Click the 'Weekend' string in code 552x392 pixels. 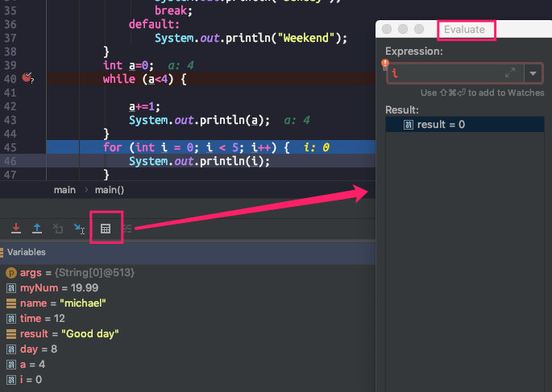click(306, 38)
